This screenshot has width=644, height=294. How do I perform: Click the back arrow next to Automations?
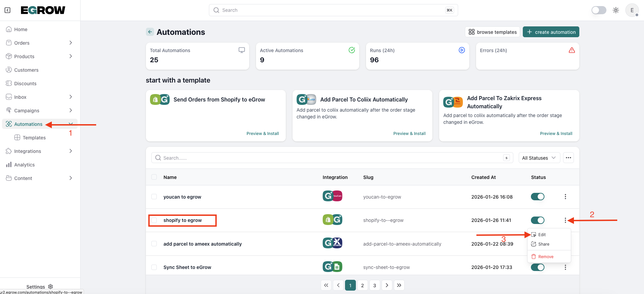[150, 32]
